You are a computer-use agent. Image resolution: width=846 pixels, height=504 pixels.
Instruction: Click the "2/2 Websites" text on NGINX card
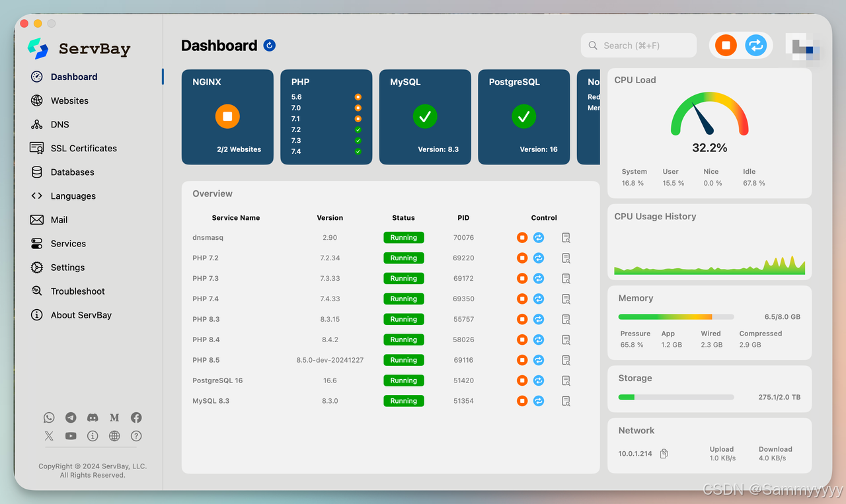(x=239, y=150)
